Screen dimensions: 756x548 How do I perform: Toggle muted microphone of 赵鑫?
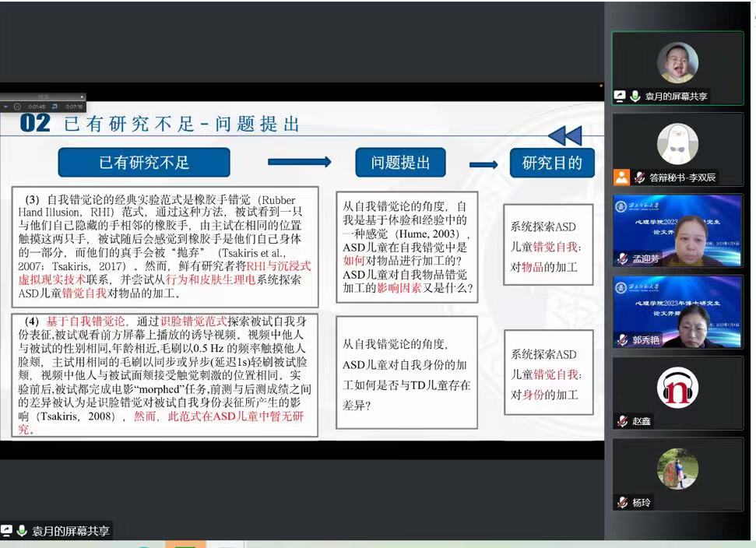click(622, 421)
